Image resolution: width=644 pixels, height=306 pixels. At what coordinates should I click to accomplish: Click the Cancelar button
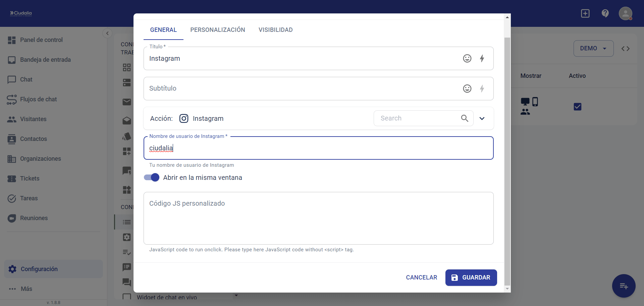coord(421,277)
